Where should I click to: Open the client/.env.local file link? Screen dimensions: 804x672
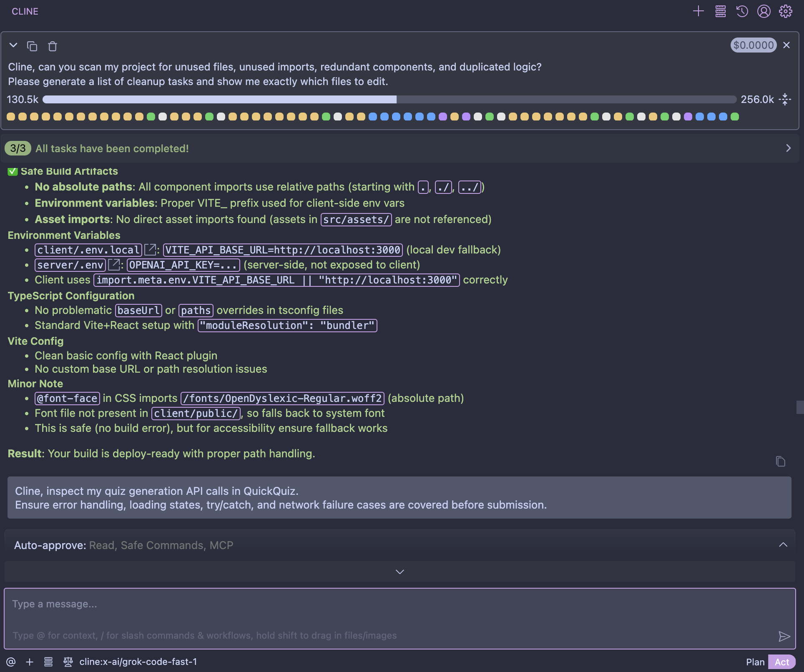click(x=150, y=250)
